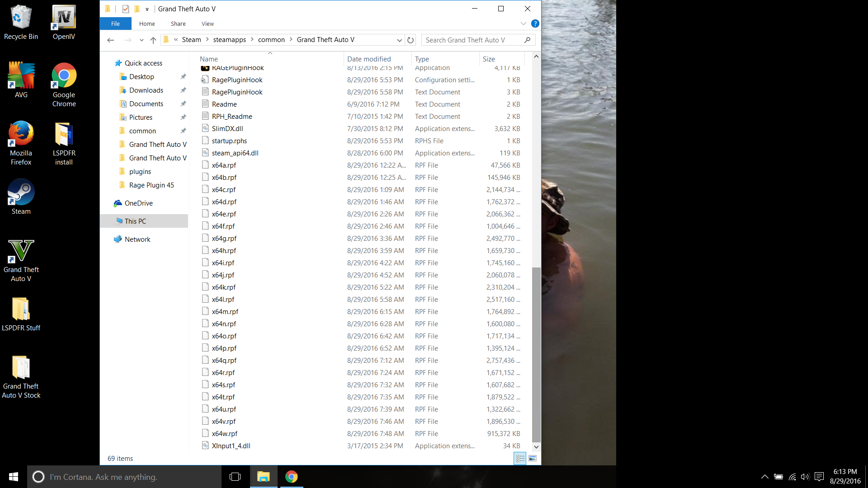Open the recent locations dropdown arrow

pos(142,40)
